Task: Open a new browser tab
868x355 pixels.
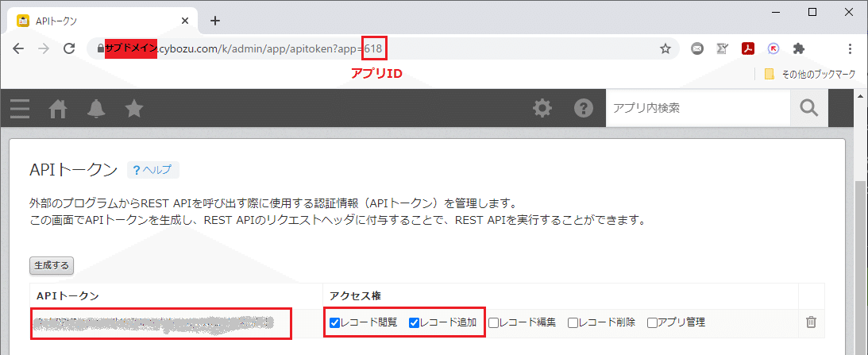Action: (x=215, y=21)
